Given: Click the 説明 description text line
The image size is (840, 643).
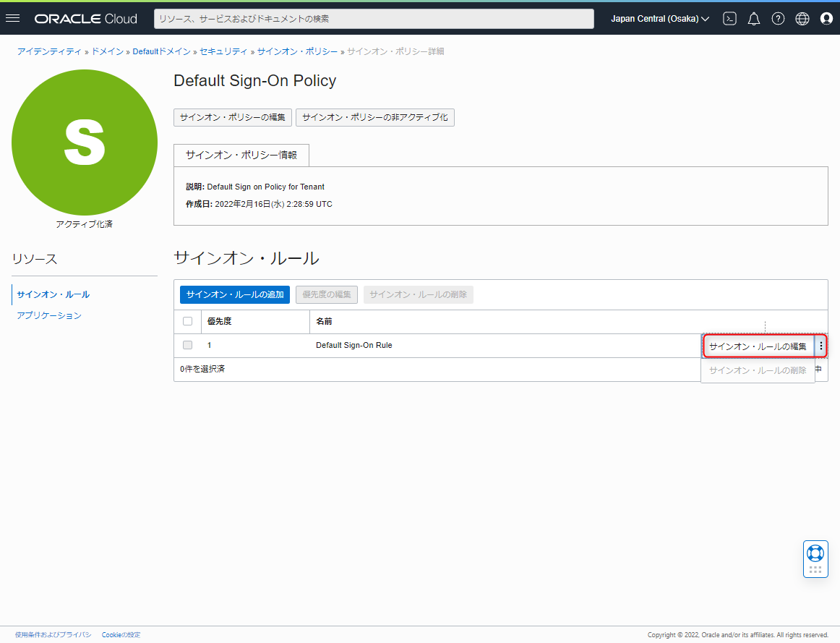Looking at the screenshot, I should coord(255,187).
